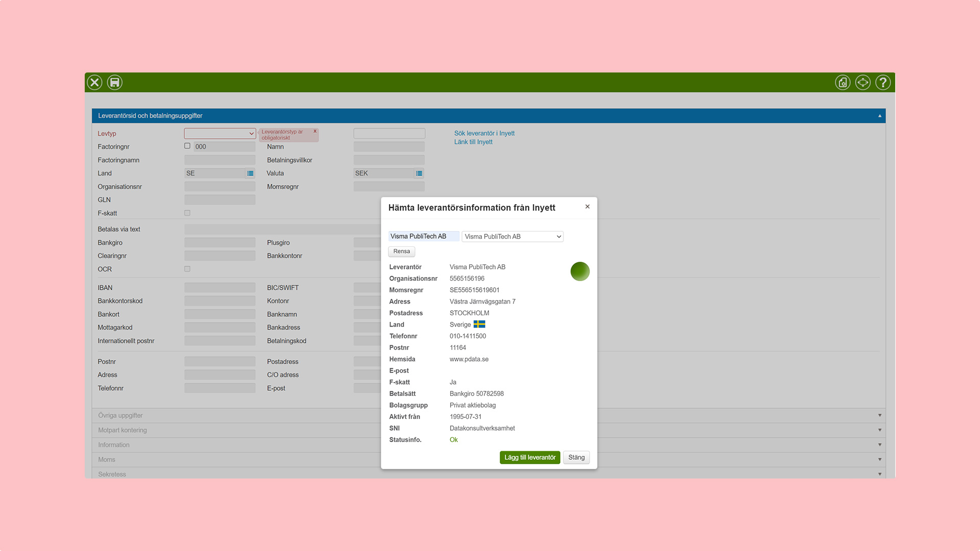The width and height of the screenshot is (980, 551).
Task: Click the Land field containing SE
Action: pyautogui.click(x=215, y=173)
